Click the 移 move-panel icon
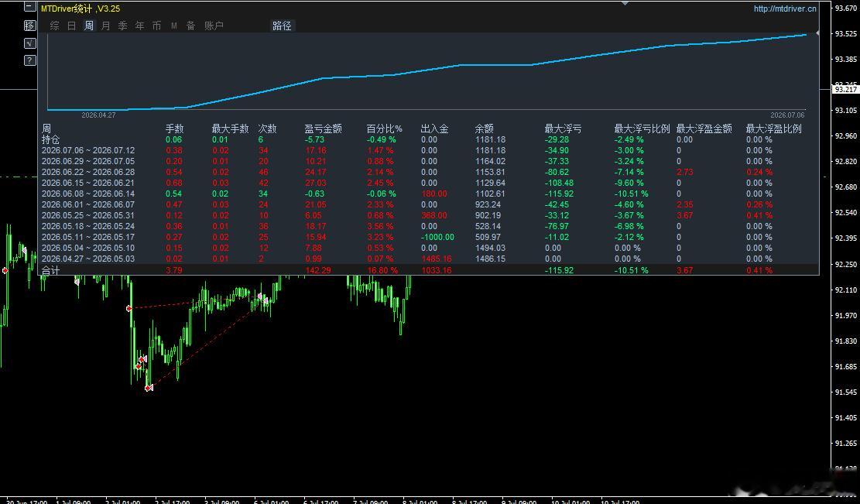Viewport: 860px width, 504px height. (29, 26)
